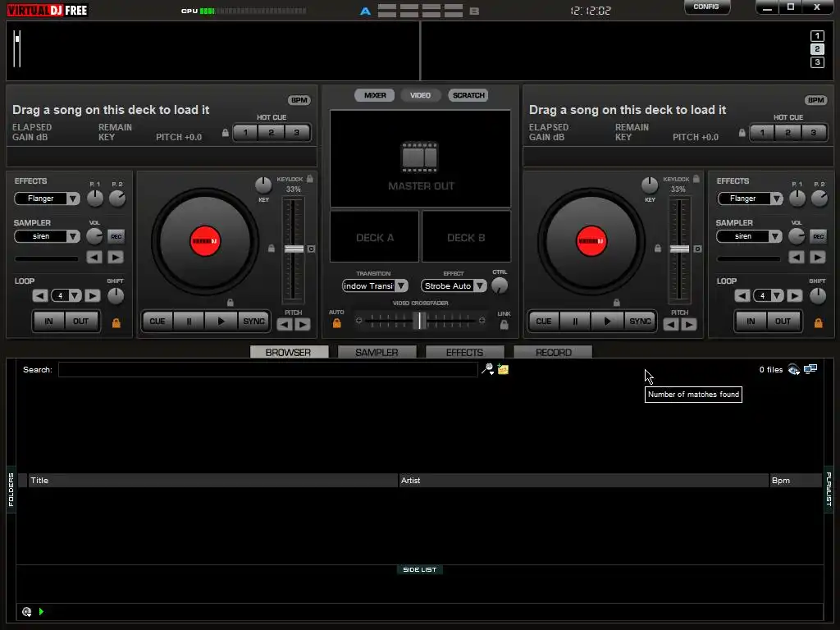The width and height of the screenshot is (840, 630).
Task: Click left deck loop halve arrow
Action: [39, 295]
